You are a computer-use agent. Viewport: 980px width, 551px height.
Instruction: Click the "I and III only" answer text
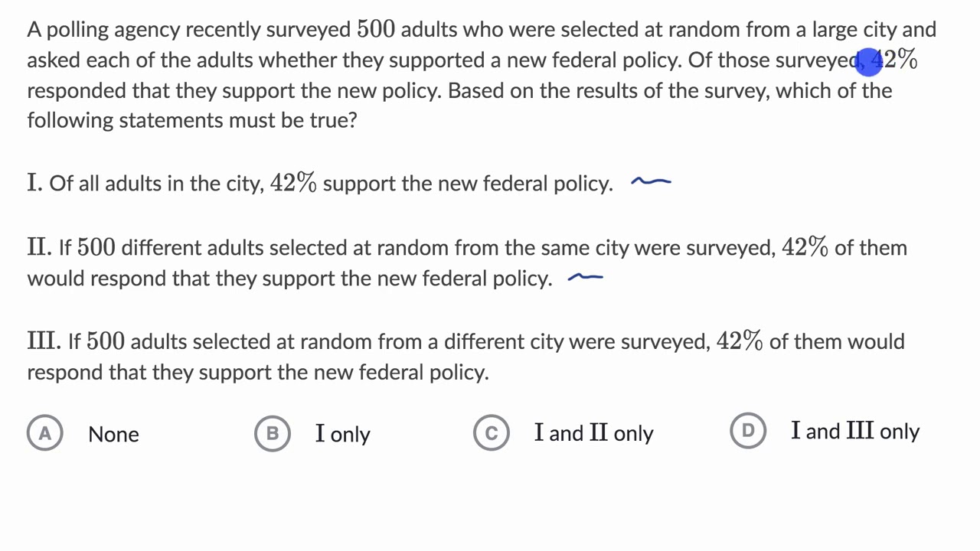pyautogui.click(x=855, y=431)
